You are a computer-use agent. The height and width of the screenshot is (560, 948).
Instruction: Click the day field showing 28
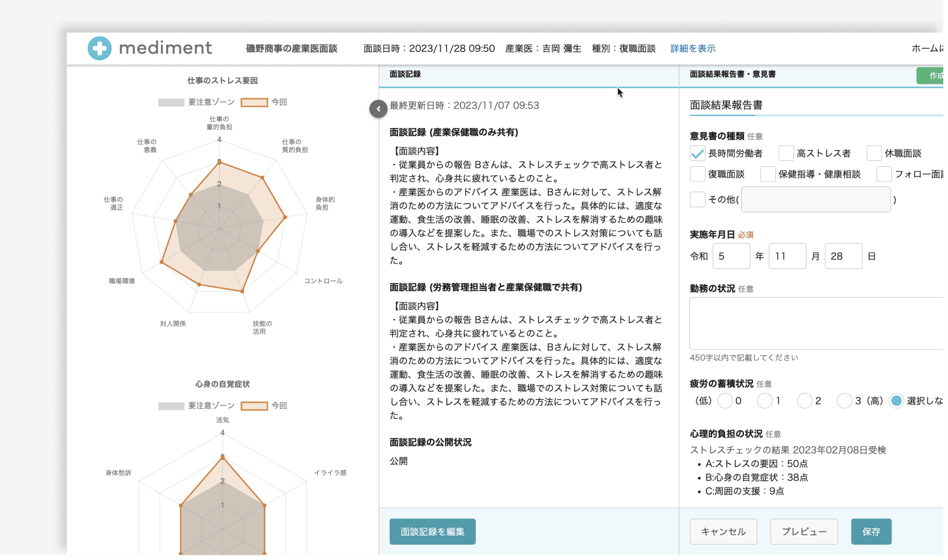(843, 256)
